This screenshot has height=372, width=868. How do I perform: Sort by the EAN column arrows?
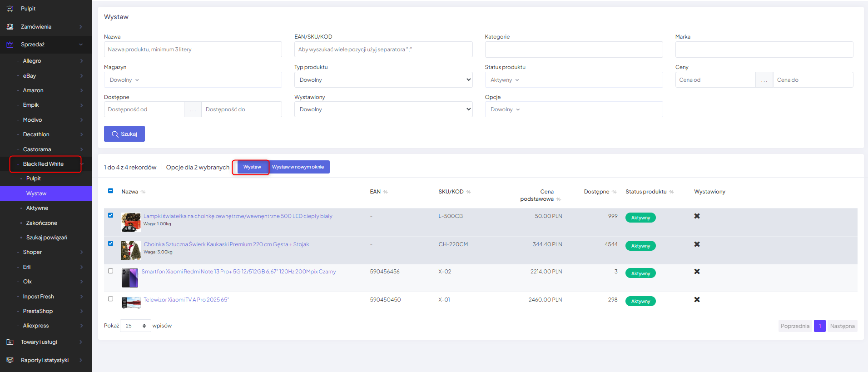386,192
